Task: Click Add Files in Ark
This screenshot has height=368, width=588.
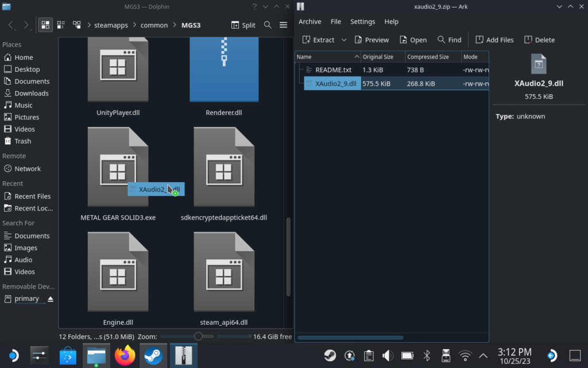Action: point(494,40)
